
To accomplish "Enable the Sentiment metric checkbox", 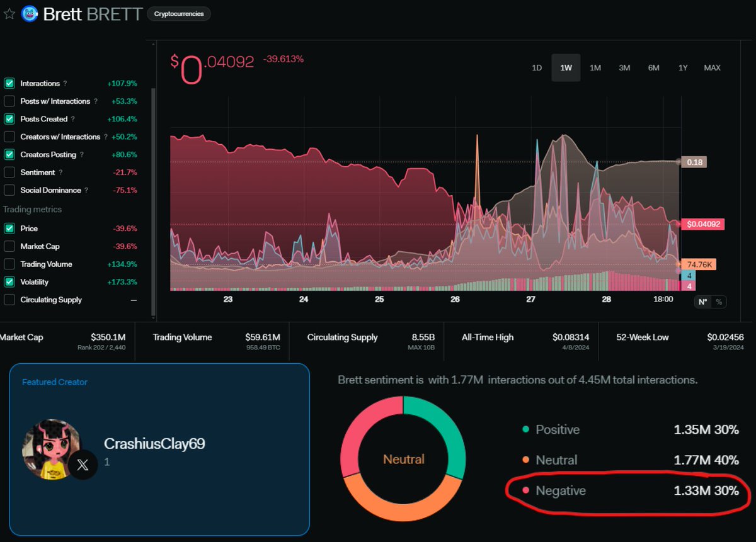I will (9, 172).
